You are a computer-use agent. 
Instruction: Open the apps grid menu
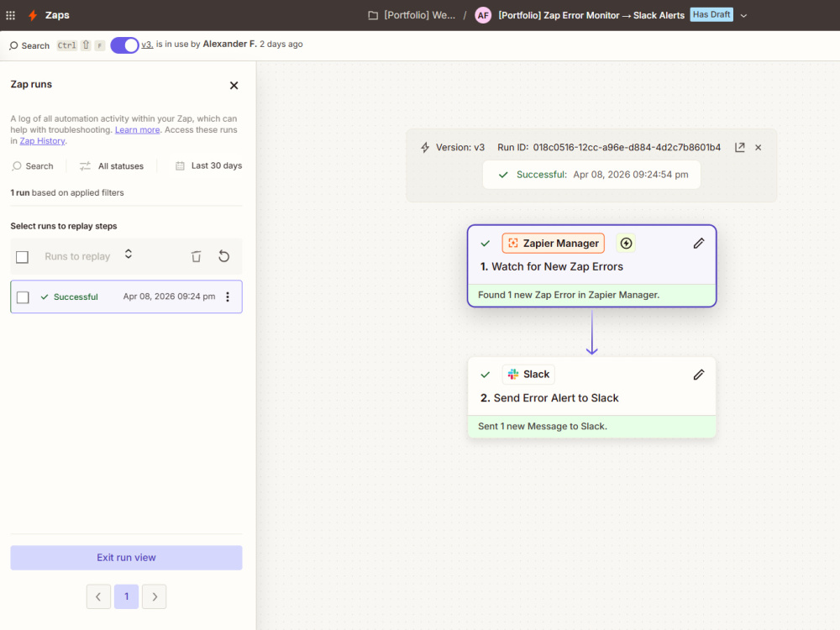(x=10, y=15)
